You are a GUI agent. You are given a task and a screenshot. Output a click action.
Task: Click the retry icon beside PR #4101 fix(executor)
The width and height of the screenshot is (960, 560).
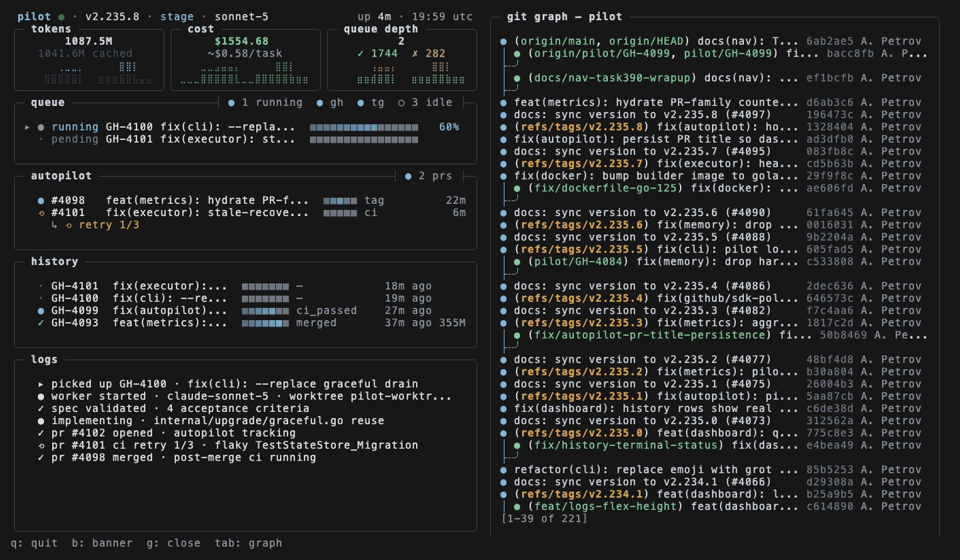[41, 213]
